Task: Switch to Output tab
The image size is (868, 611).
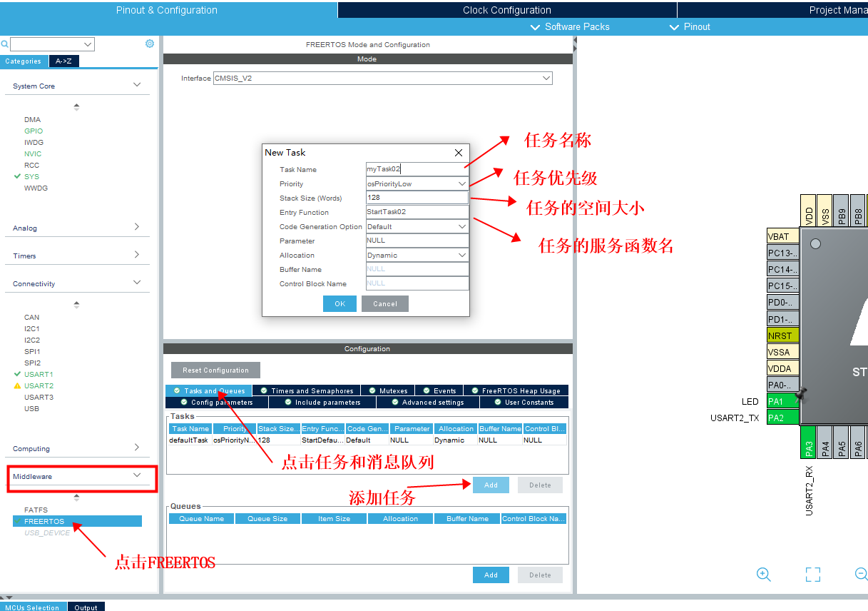Action: (86, 607)
